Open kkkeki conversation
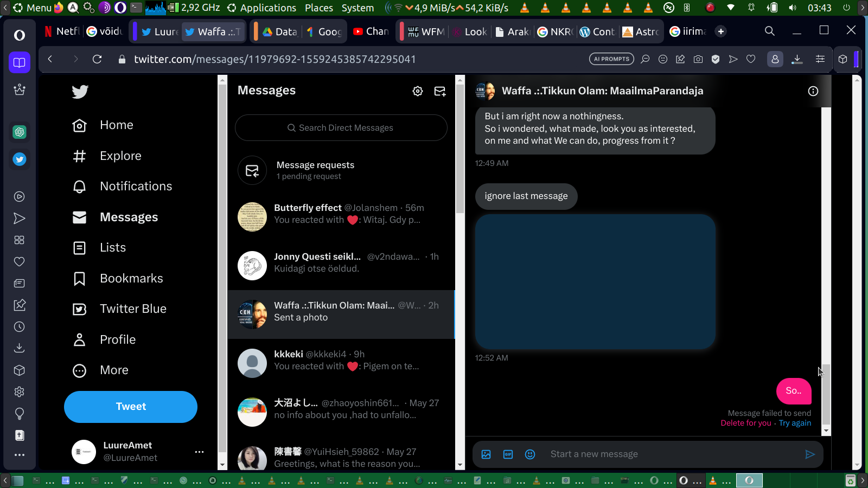868x488 pixels. pyautogui.click(x=341, y=363)
